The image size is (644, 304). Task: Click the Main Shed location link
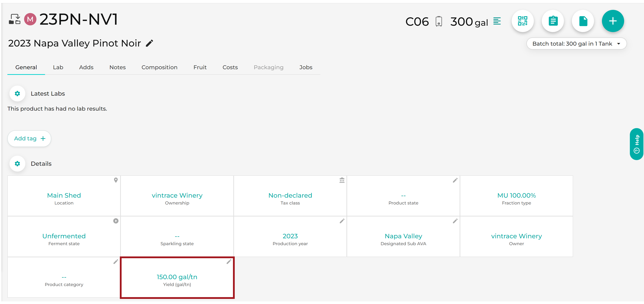pyautogui.click(x=64, y=195)
